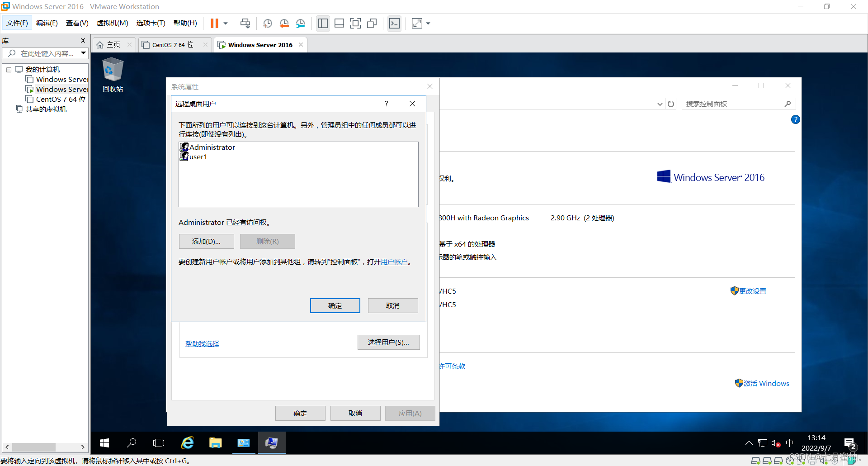
Task: Close the CentOS 7 64 位 tab
Action: 205,45
